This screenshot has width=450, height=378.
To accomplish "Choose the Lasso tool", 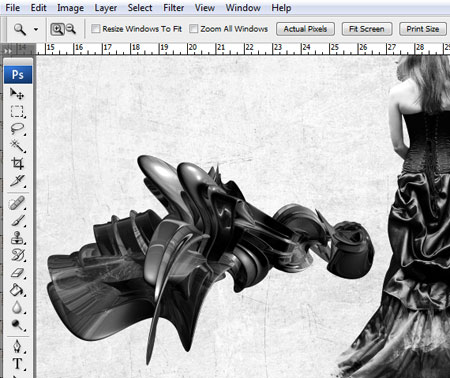I will 17,129.
